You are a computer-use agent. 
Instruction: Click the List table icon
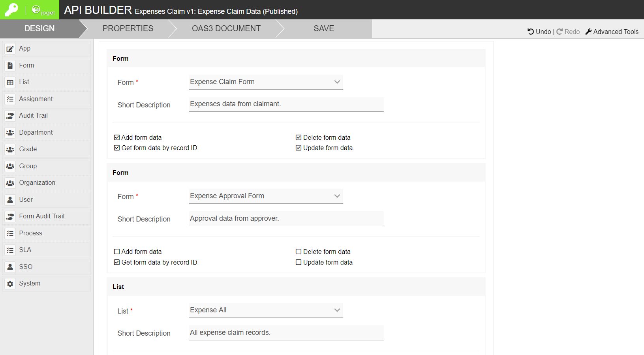(x=10, y=83)
